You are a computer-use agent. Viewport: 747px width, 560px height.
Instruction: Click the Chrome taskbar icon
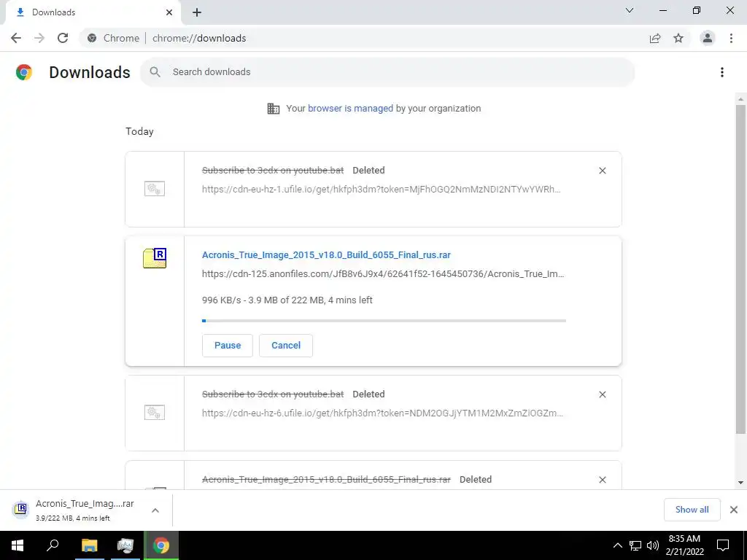click(161, 545)
